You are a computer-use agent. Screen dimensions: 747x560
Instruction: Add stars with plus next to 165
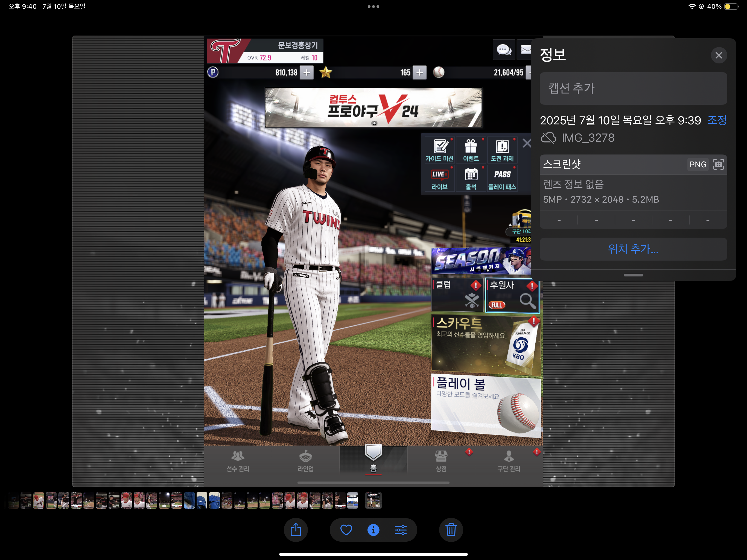click(x=419, y=72)
